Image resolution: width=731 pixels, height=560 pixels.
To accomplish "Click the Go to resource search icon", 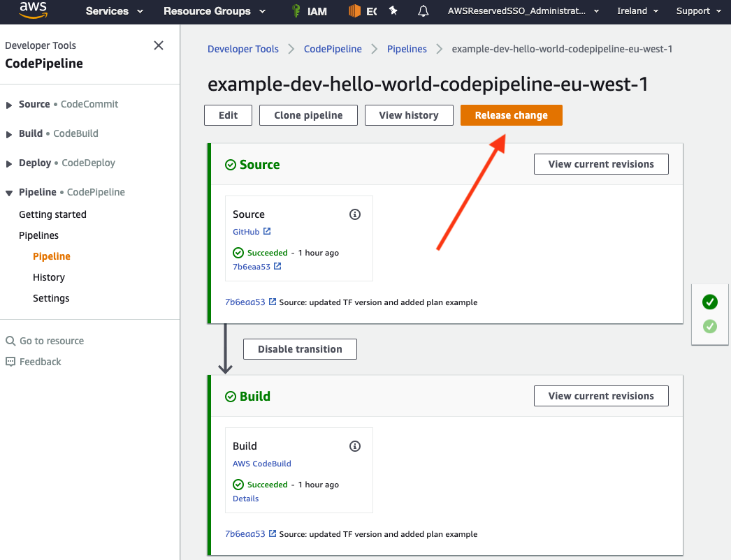I will [x=10, y=341].
